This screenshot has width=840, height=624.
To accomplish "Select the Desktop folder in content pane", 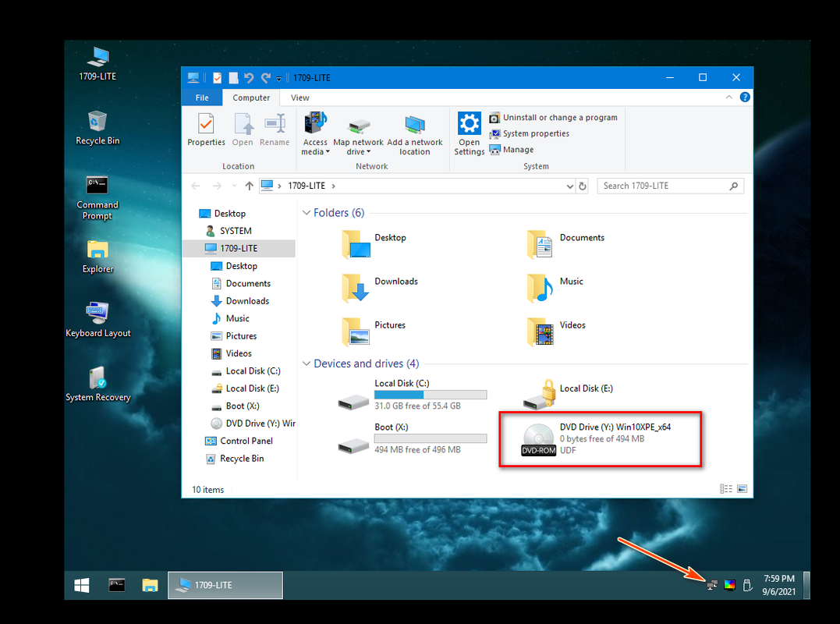I will coord(374,243).
